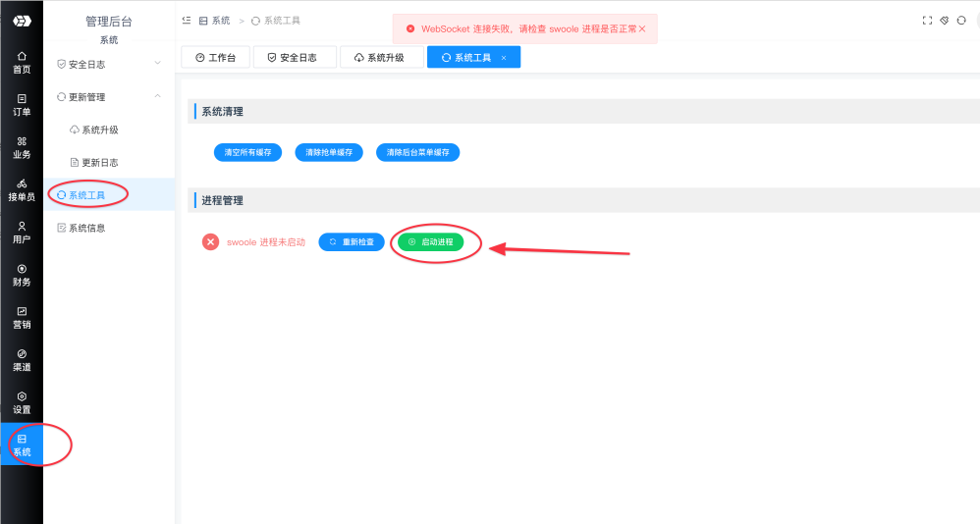
Task: Select 更新日志 in the side menu
Action: click(x=99, y=162)
